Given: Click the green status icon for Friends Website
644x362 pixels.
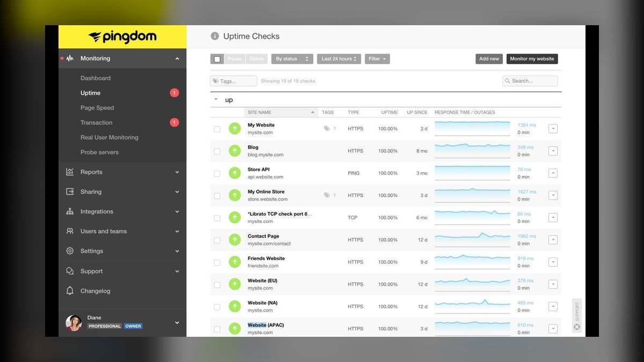Looking at the screenshot, I should [235, 262].
